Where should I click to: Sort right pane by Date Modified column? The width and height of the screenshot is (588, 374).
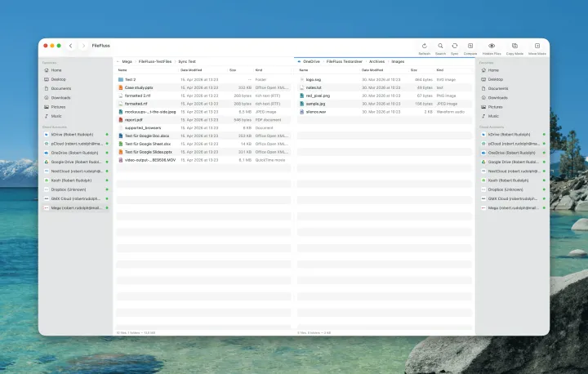pos(372,70)
